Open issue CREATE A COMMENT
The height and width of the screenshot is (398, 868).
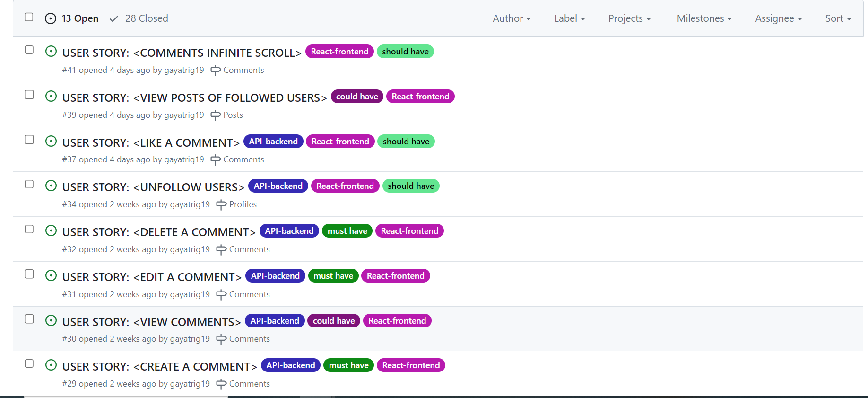click(160, 366)
